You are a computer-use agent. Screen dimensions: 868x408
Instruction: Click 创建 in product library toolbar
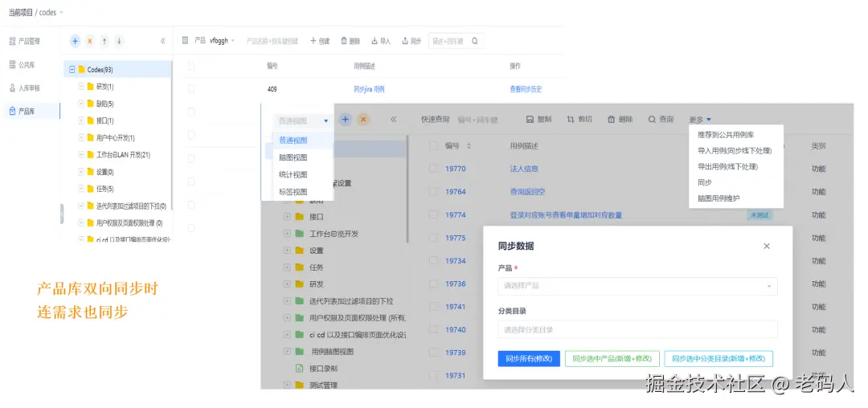pyautogui.click(x=319, y=41)
